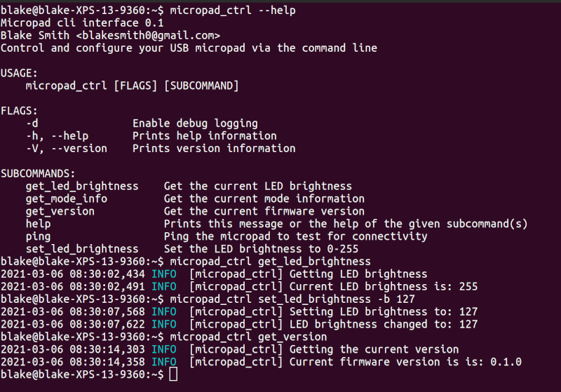561x392 pixels.
Task: Click the first cyan INFO log label
Action: coord(164,274)
